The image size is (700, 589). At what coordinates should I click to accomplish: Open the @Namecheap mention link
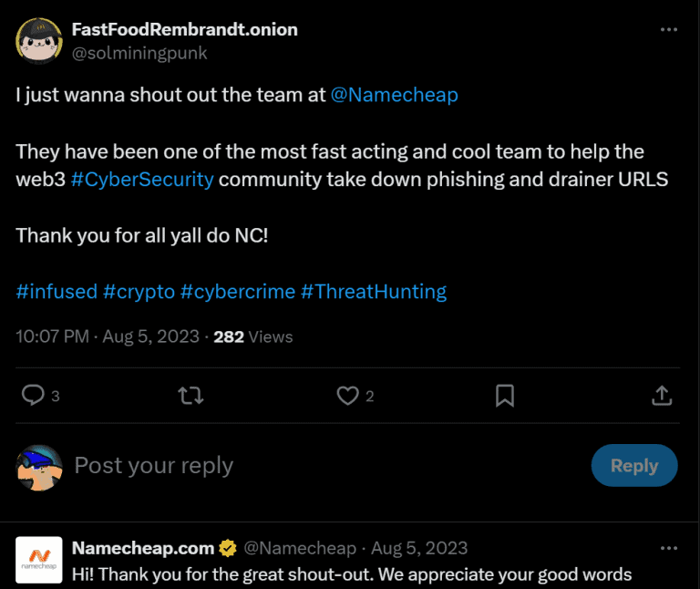point(395,95)
